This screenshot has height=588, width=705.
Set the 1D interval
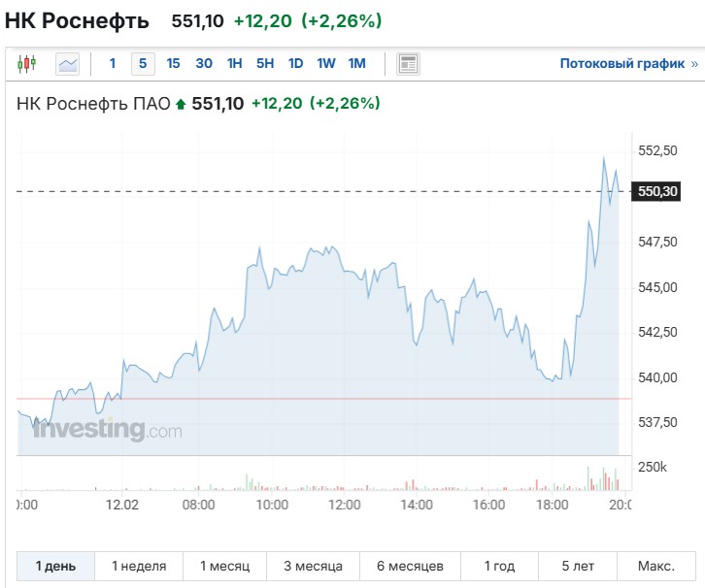295,64
